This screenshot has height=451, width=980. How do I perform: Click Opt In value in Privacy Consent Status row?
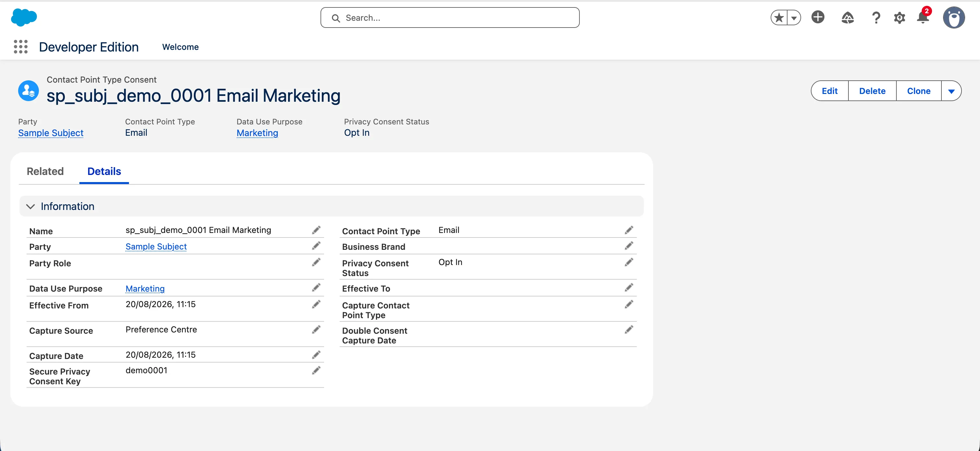pyautogui.click(x=450, y=262)
